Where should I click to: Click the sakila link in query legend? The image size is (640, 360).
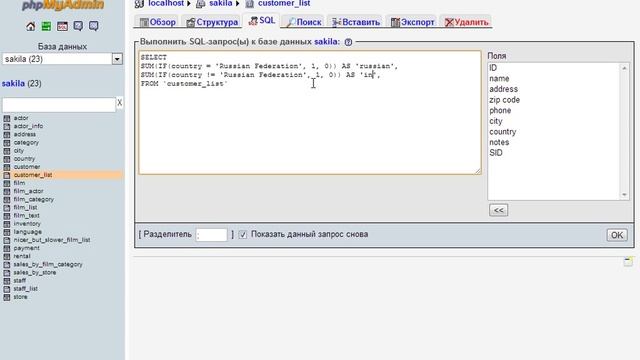point(327,42)
